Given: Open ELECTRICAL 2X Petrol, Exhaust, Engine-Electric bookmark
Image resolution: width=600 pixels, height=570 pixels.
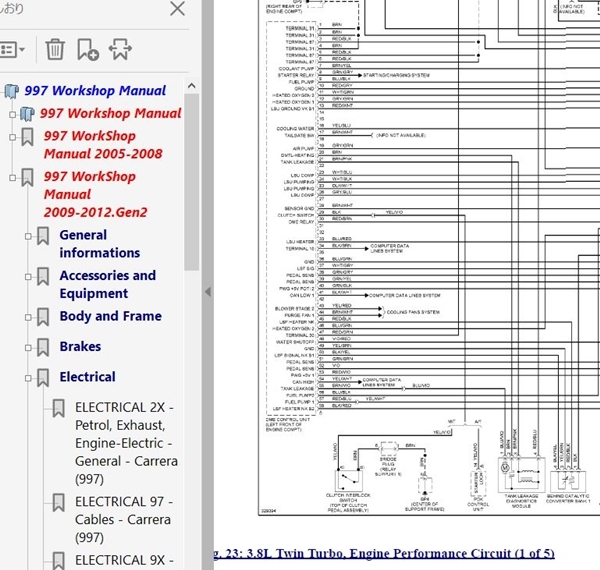Looking at the screenshot, I should [x=126, y=443].
